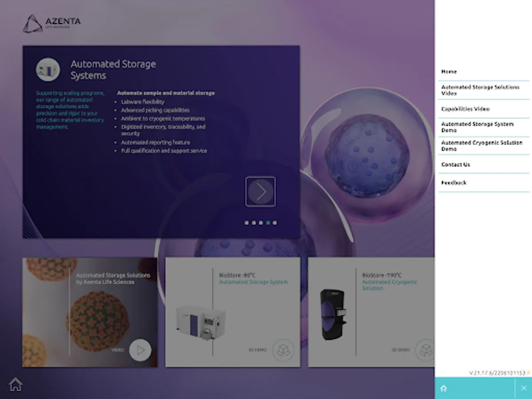This screenshot has width=532, height=399.
Task: Tap the home icon at bottom-left corner
Action: (x=16, y=384)
